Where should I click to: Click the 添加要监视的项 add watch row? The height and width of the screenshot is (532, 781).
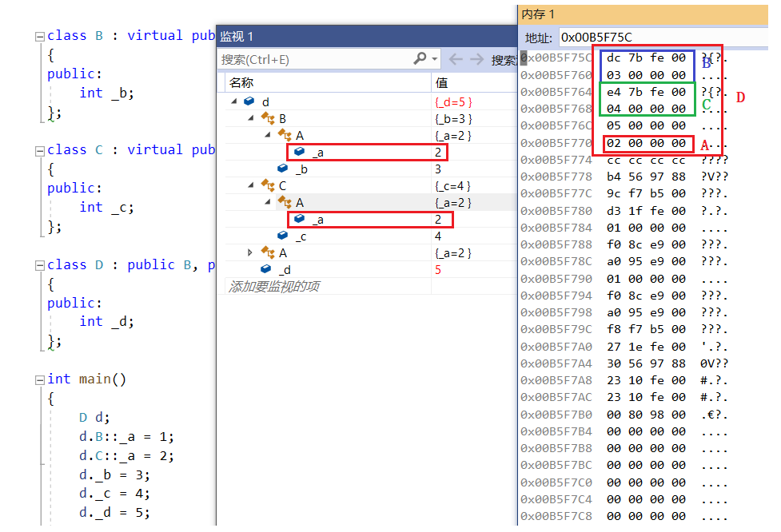coord(274,286)
